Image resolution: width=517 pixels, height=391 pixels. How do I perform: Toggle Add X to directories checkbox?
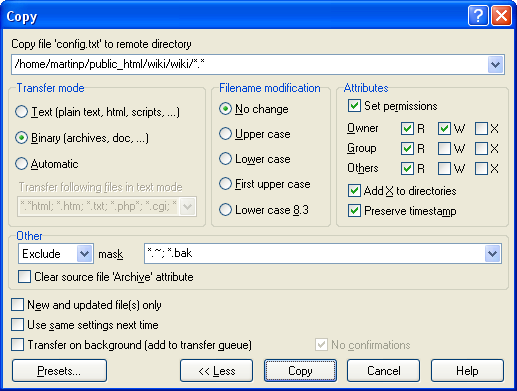pos(354,191)
